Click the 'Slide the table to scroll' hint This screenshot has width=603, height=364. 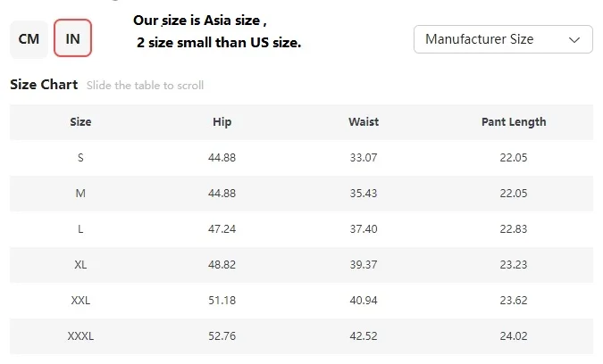click(x=145, y=87)
